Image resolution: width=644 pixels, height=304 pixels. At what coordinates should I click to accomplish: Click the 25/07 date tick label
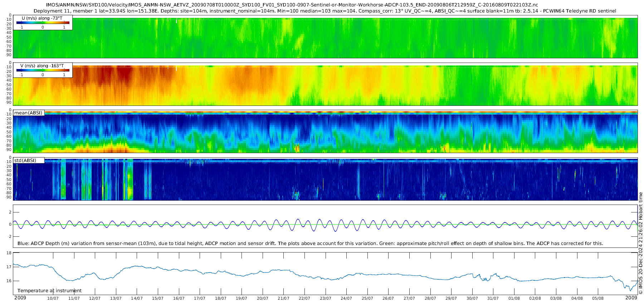[x=367, y=298]
